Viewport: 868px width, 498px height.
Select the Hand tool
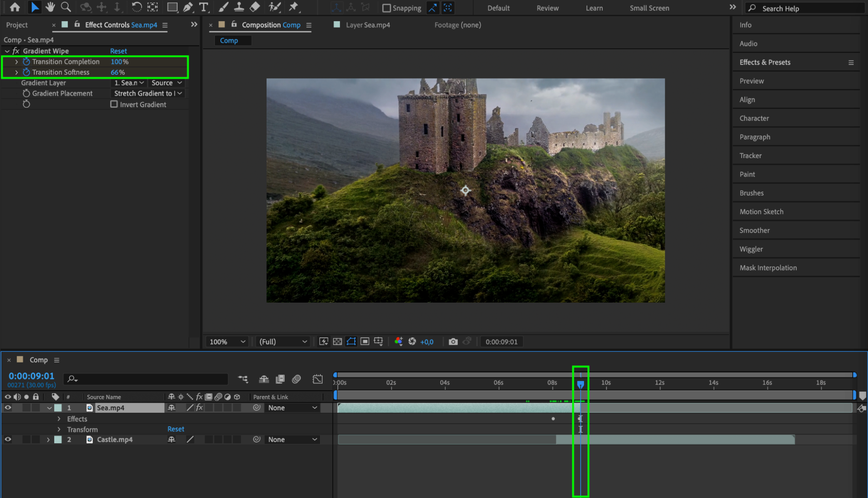click(x=50, y=7)
